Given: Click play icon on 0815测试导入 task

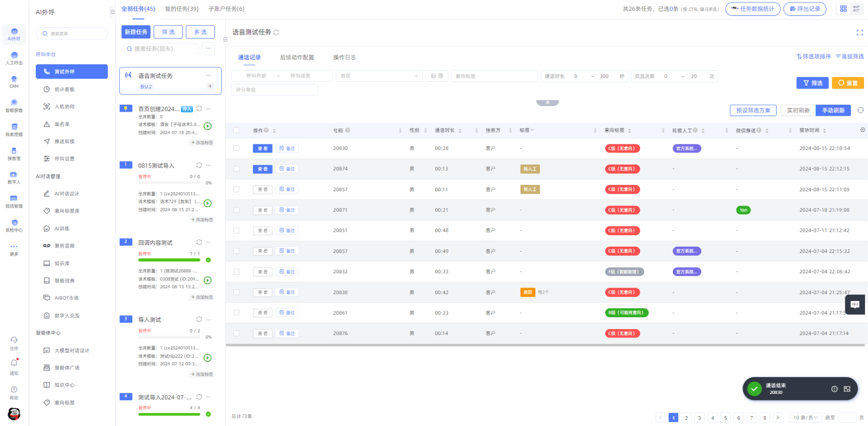Looking at the screenshot, I should [x=208, y=203].
